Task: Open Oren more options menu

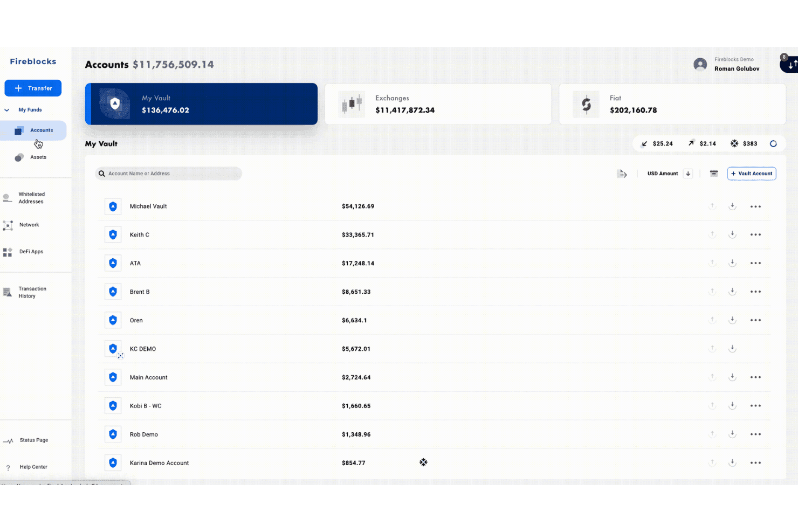Action: point(755,321)
